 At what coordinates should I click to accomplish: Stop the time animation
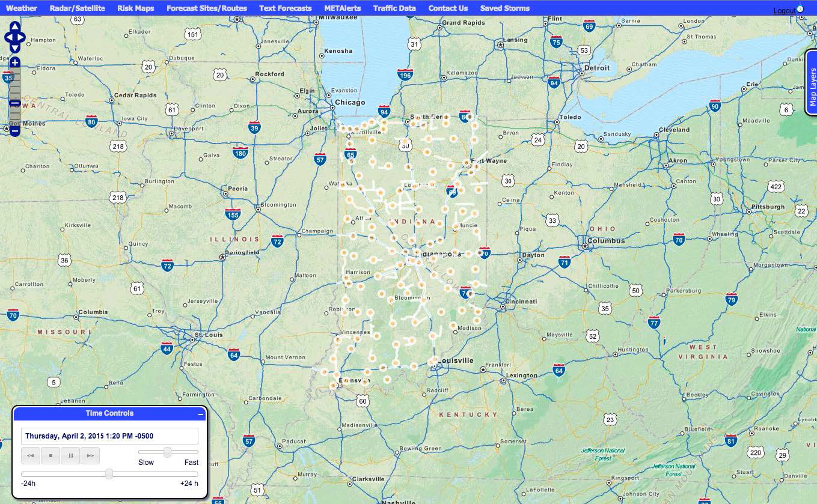[x=50, y=456]
